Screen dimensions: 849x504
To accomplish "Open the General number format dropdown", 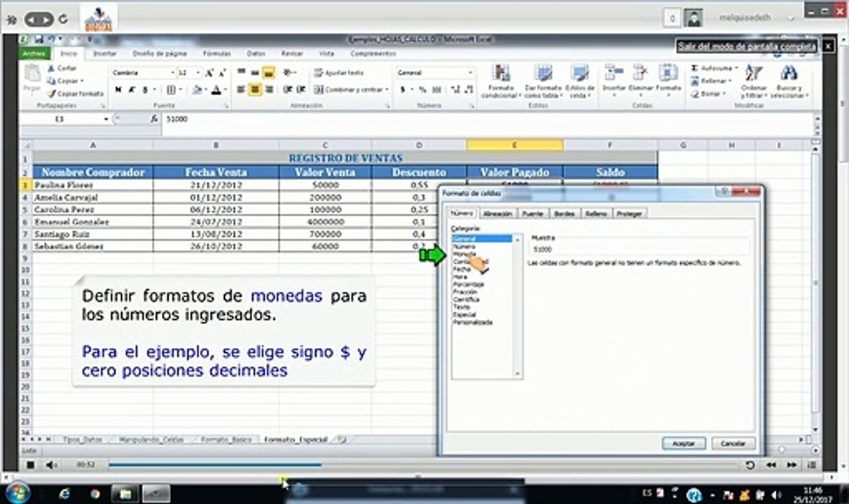I will coord(471,73).
